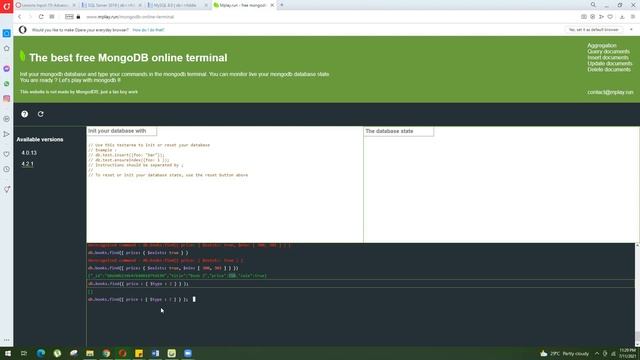This screenshot has width=640, height=360.
Task: Open the downloads icon in browser toolbar
Action: click(x=622, y=17)
